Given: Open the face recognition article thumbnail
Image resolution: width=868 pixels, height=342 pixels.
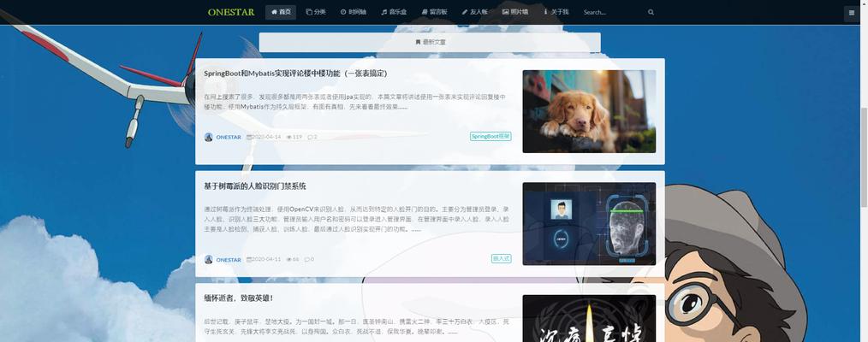Looking at the screenshot, I should pos(589,224).
